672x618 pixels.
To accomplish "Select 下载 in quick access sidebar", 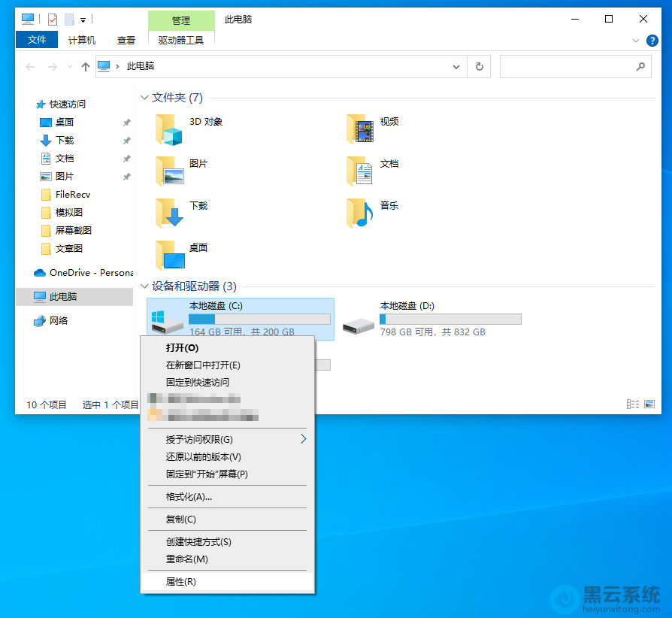I will coord(65,141).
